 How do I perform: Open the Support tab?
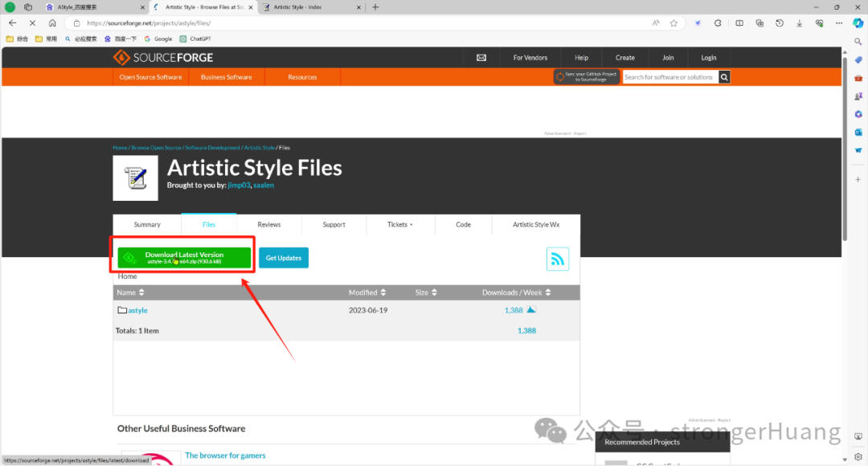pyautogui.click(x=334, y=225)
